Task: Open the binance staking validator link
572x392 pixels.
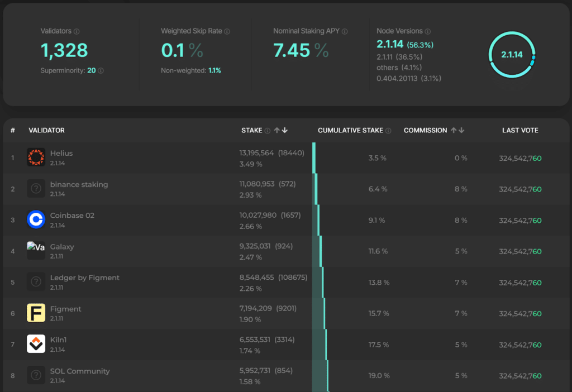Action: pos(79,184)
